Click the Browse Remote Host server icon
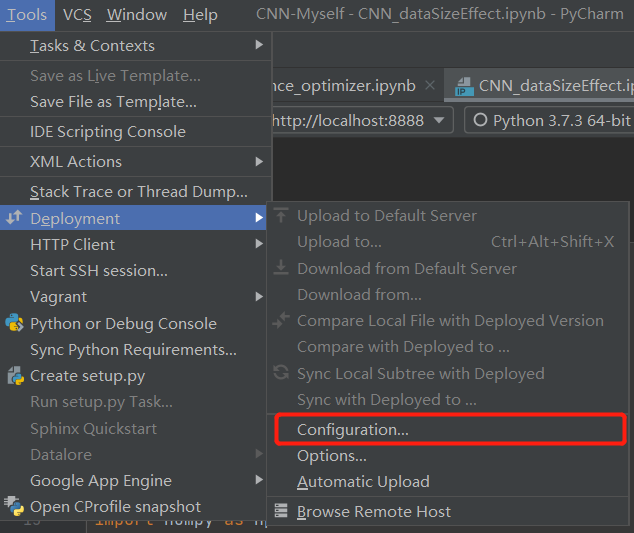The image size is (634, 533). [281, 511]
